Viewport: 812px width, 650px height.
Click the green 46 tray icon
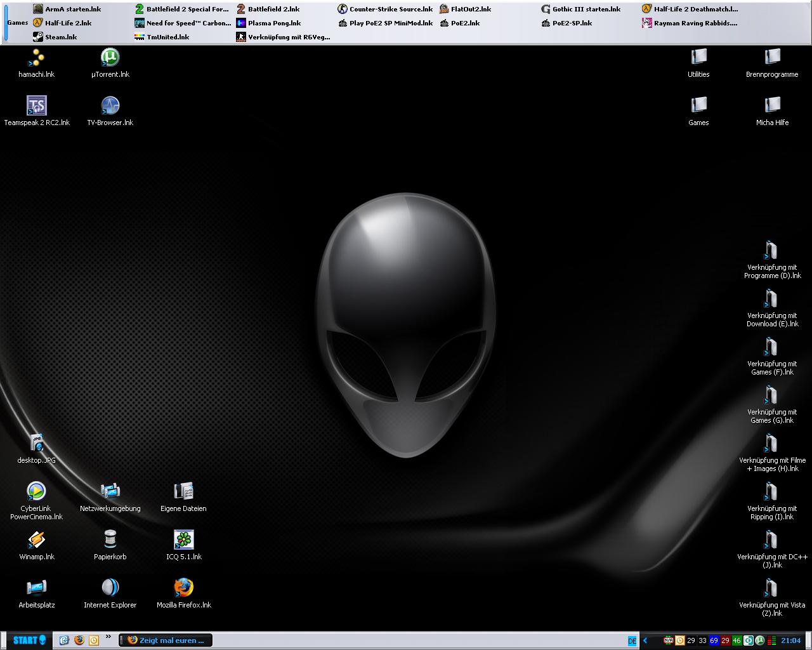(737, 640)
